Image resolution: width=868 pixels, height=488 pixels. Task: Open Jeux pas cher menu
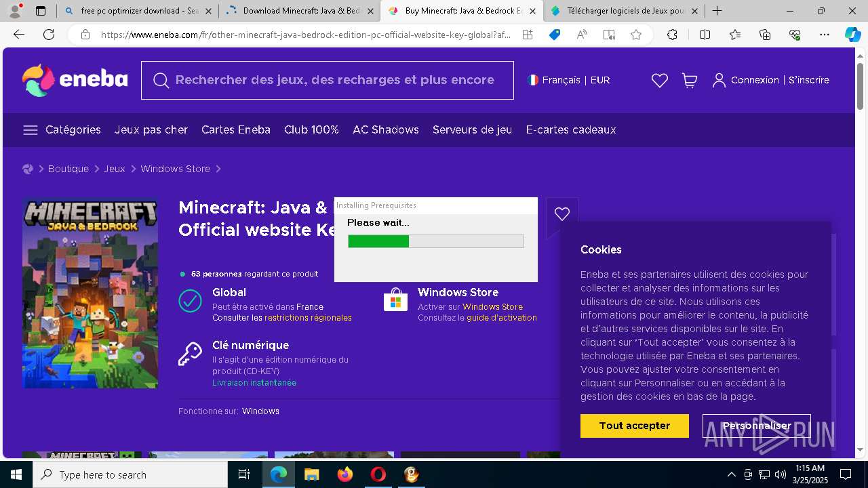point(151,129)
